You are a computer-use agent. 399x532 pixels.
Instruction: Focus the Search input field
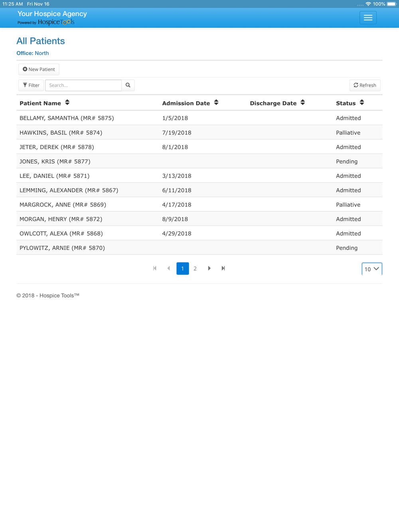point(83,85)
